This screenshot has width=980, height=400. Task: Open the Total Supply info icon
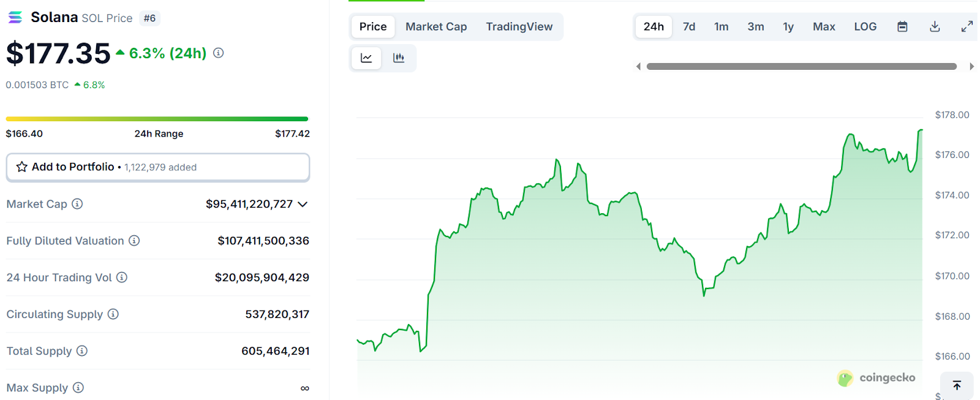tap(82, 351)
